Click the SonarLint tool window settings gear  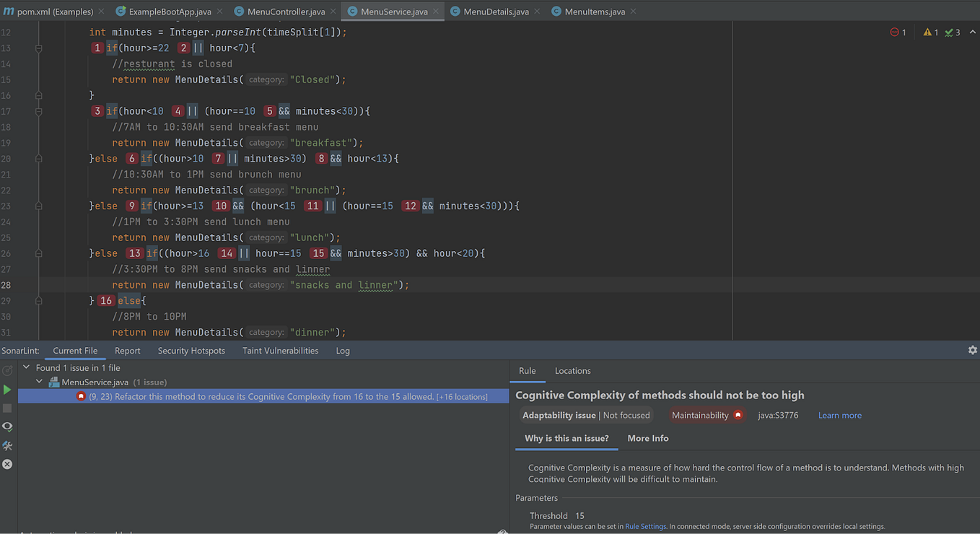coord(972,350)
